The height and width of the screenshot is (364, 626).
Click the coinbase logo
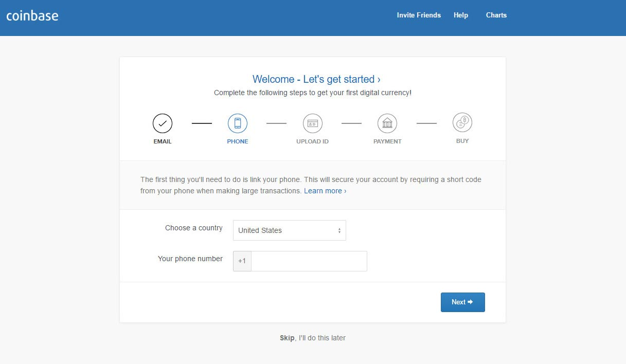pyautogui.click(x=32, y=15)
